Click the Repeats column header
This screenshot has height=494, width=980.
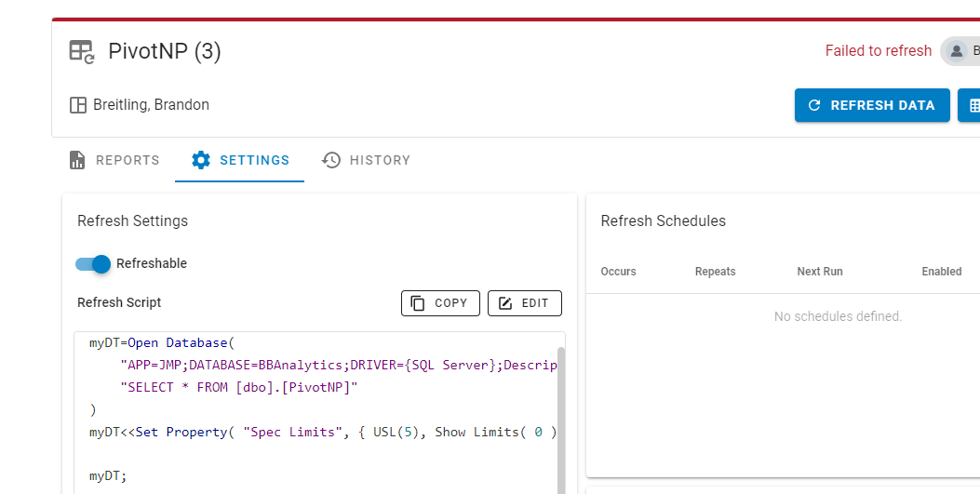coord(715,272)
